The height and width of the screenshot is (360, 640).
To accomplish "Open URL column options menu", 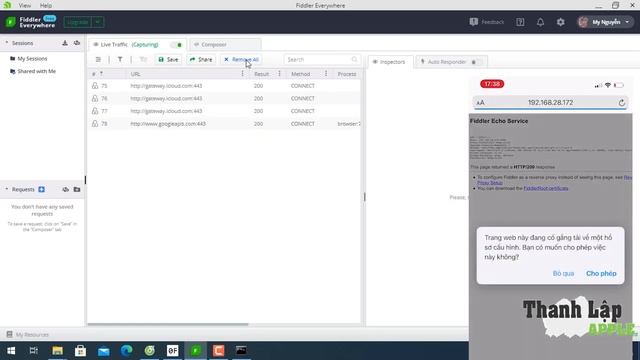I will [x=242, y=74].
